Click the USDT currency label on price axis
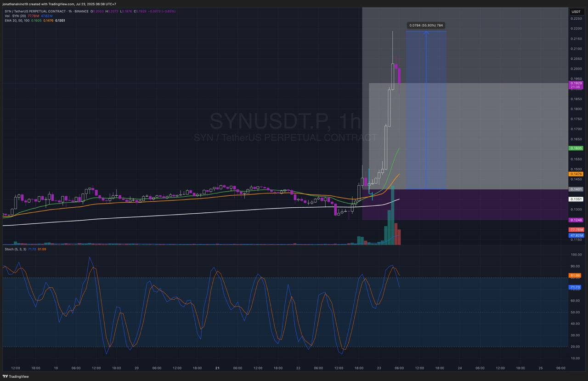Screen dimensions: 588x381 pyautogui.click(x=576, y=11)
